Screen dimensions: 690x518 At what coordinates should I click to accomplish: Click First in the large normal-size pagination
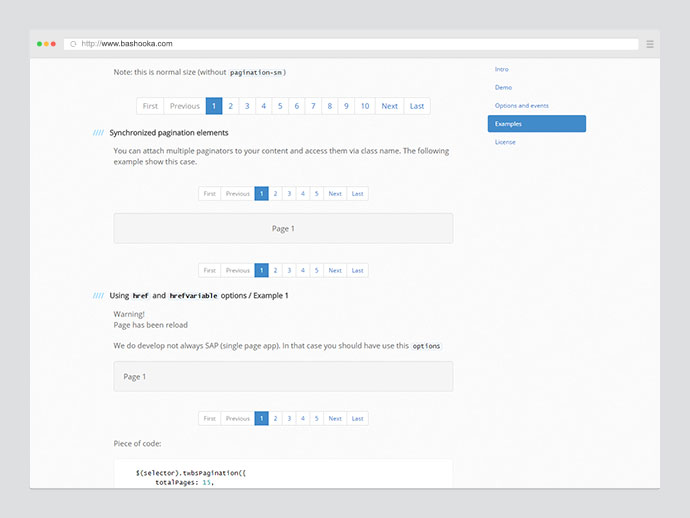150,106
